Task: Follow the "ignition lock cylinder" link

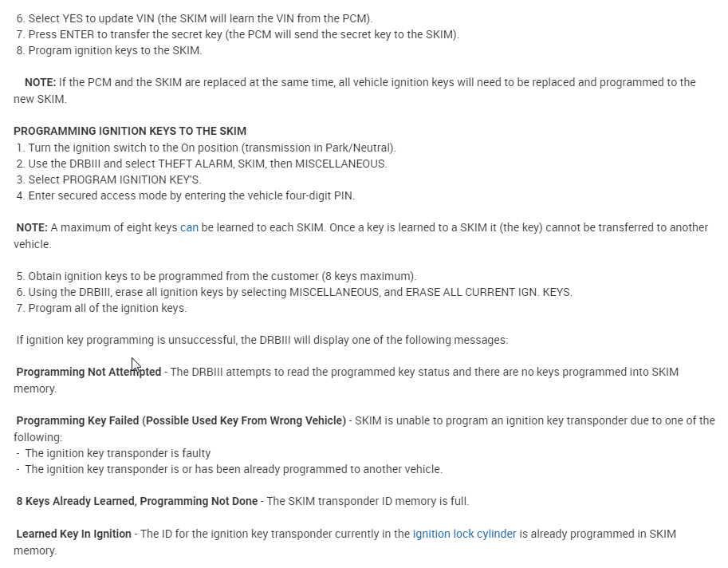Action: point(464,534)
